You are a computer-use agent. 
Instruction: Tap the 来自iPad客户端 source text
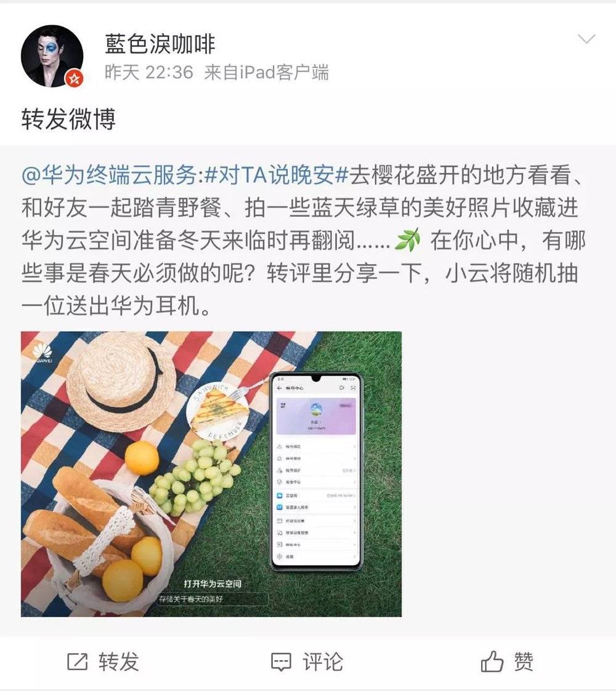coord(267,72)
